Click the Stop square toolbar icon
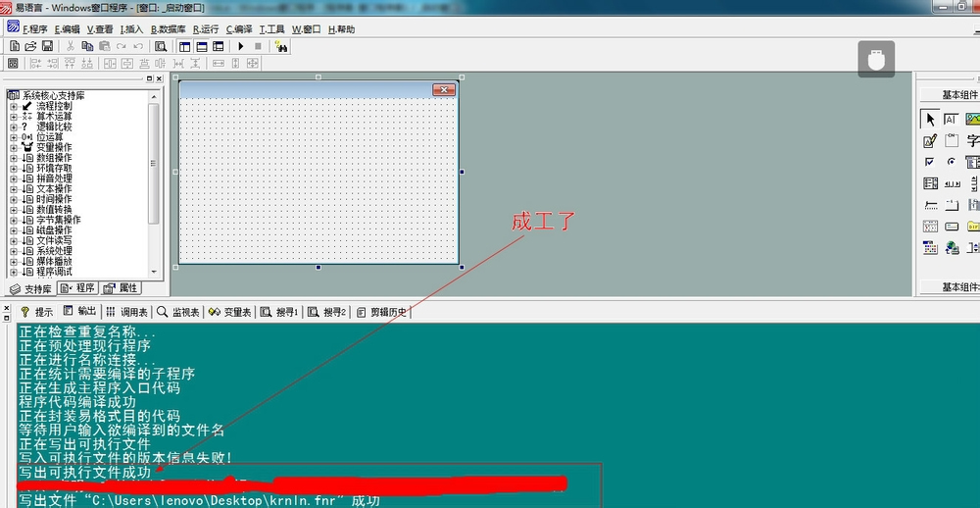Image resolution: width=980 pixels, height=508 pixels. pos(258,46)
